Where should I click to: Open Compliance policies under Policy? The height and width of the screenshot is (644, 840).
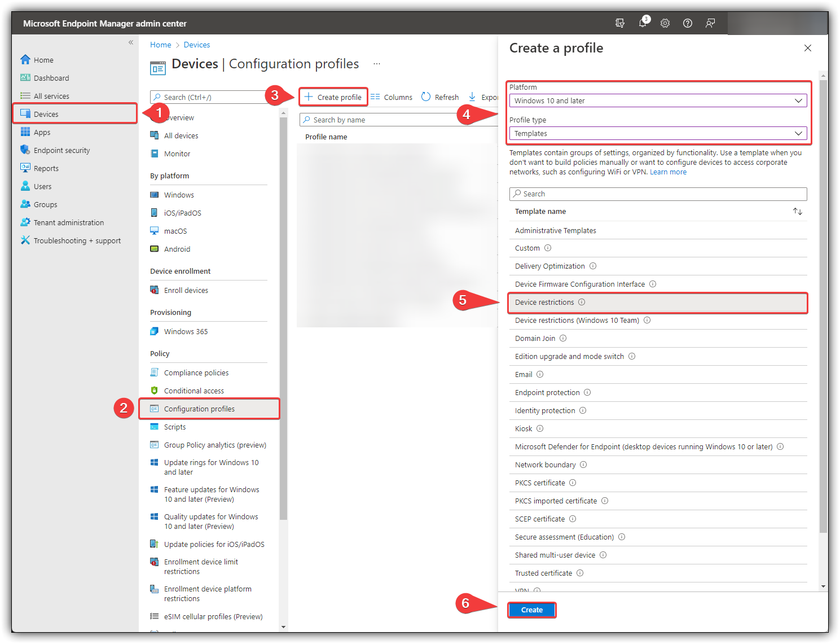click(196, 373)
